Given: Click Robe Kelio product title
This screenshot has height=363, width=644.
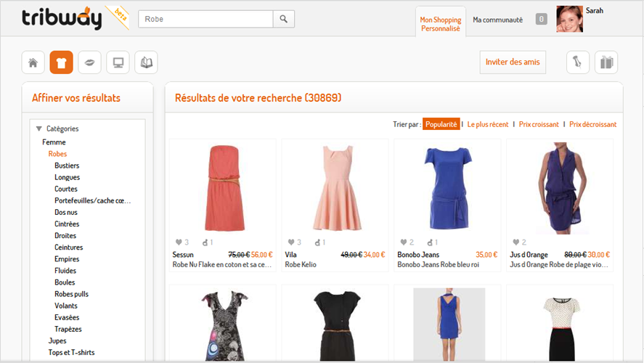Looking at the screenshot, I should point(301,265).
